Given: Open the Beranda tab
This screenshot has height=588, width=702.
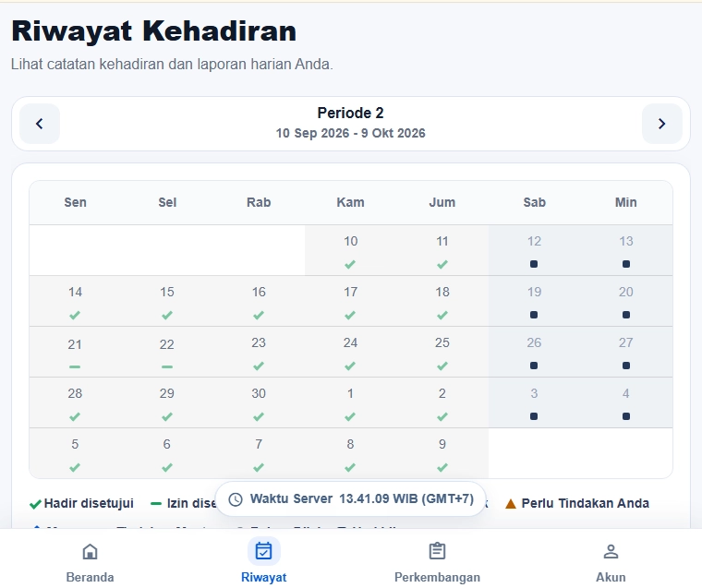Looking at the screenshot, I should 90,561.
